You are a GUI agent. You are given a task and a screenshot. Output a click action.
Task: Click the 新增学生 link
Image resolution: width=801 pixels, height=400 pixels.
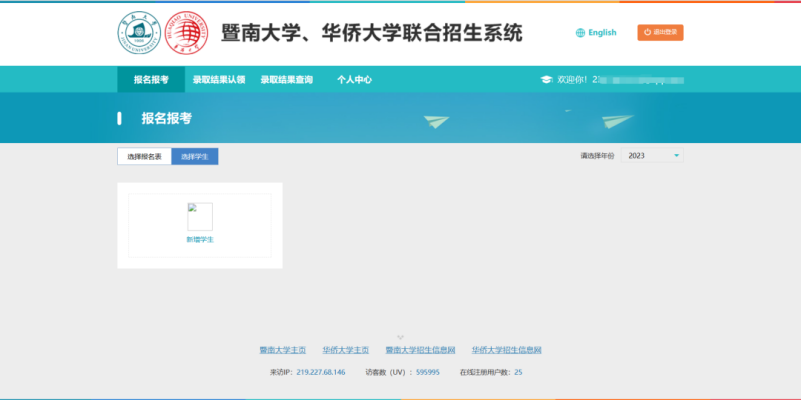click(x=200, y=240)
